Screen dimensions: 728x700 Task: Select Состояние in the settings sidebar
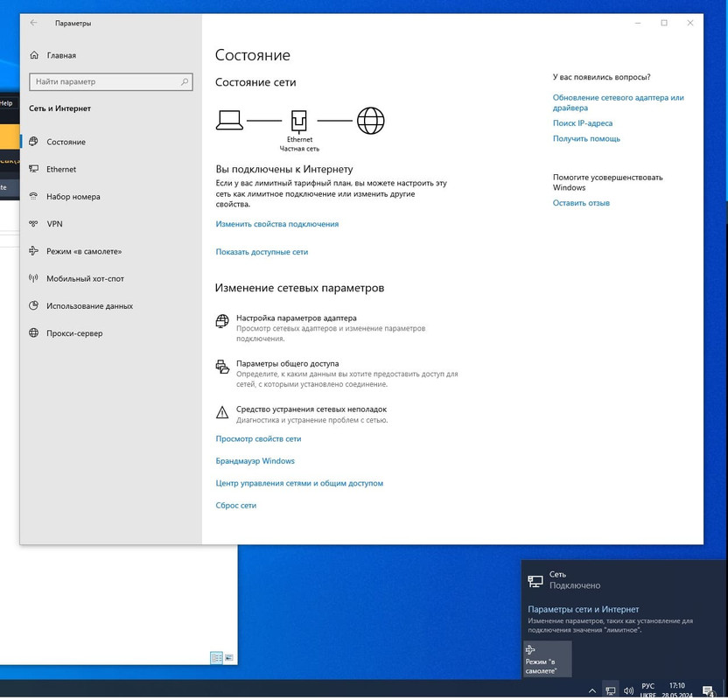coord(110,142)
